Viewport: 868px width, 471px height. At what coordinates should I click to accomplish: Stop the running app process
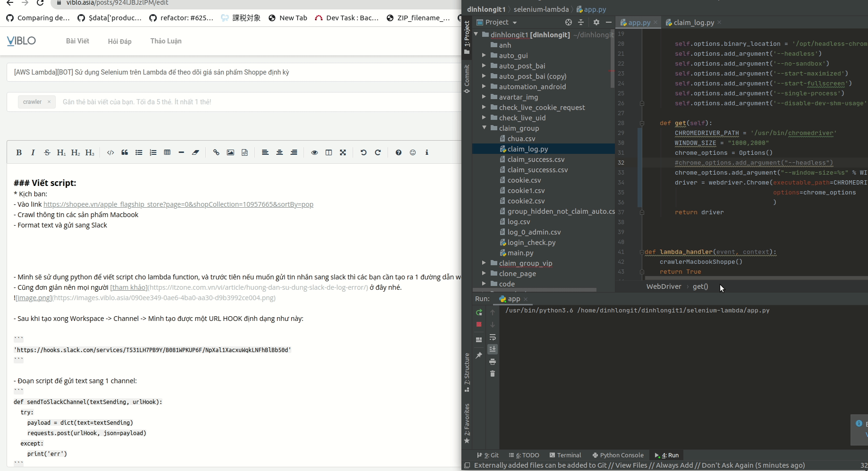click(479, 325)
